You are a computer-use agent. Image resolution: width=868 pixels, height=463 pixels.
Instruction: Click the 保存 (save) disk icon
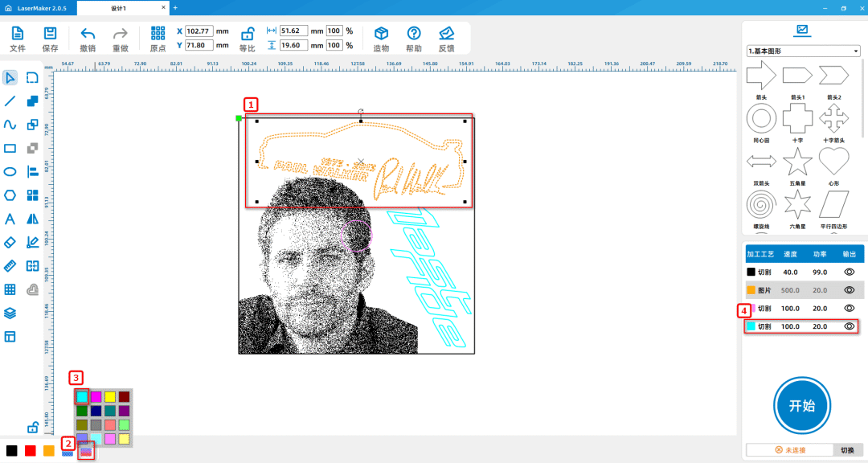tap(50, 34)
